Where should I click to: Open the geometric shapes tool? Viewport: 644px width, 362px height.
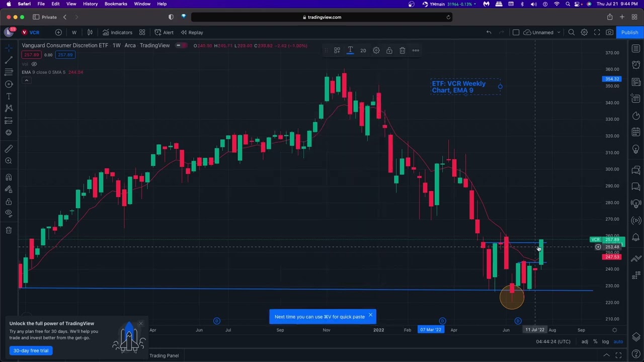(x=9, y=84)
